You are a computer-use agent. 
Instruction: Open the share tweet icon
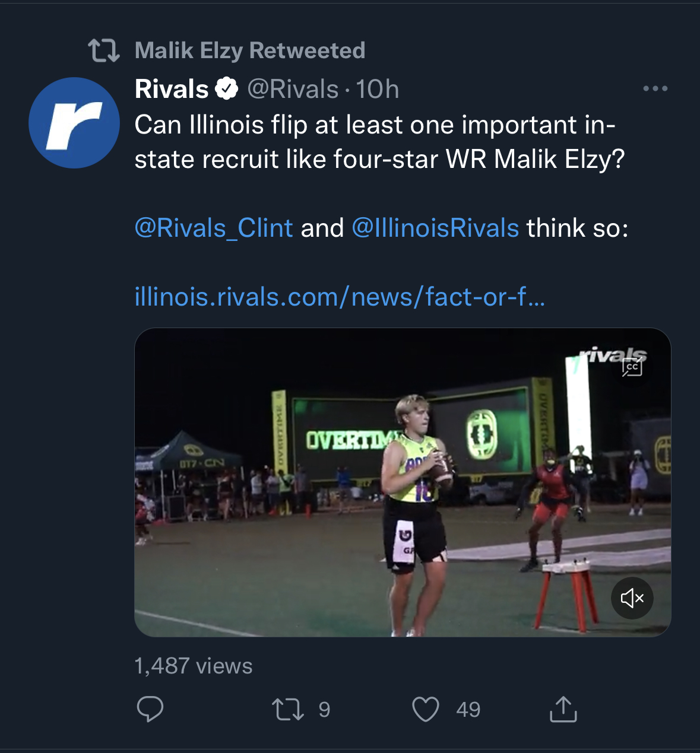pyautogui.click(x=563, y=709)
